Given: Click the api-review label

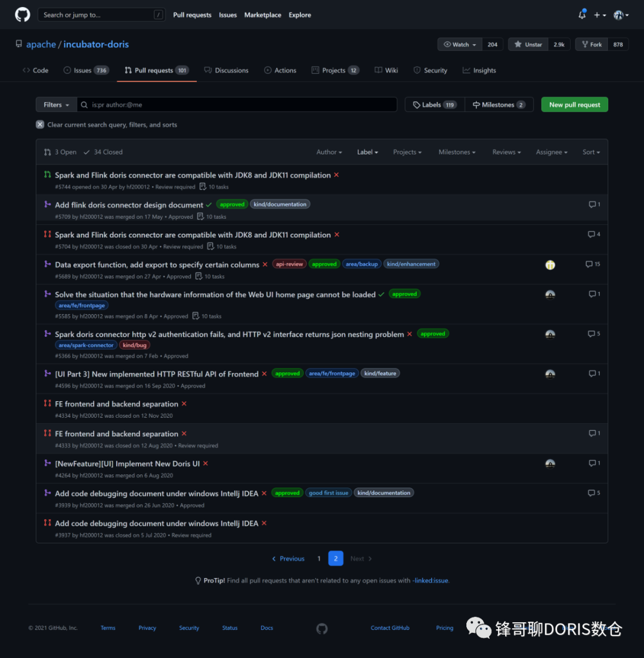Looking at the screenshot, I should click(289, 264).
